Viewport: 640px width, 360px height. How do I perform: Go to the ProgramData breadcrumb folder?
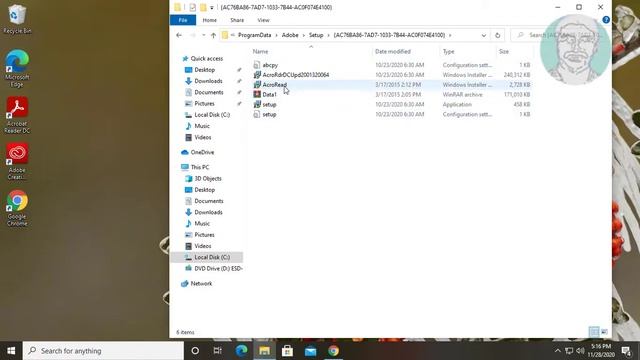254,36
